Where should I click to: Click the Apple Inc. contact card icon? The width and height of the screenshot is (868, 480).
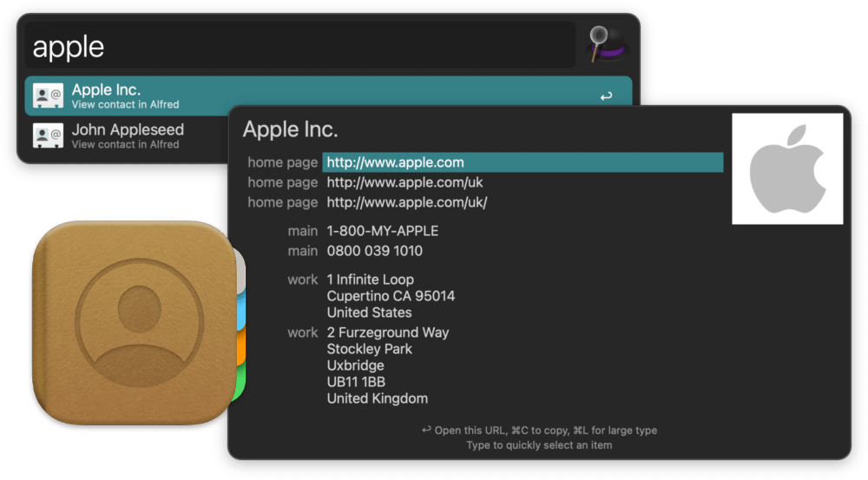coord(48,95)
